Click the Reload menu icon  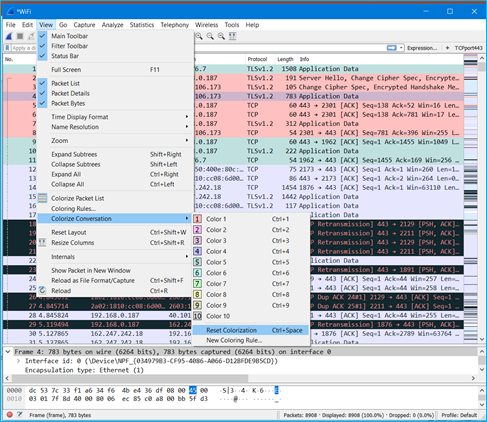pos(42,290)
